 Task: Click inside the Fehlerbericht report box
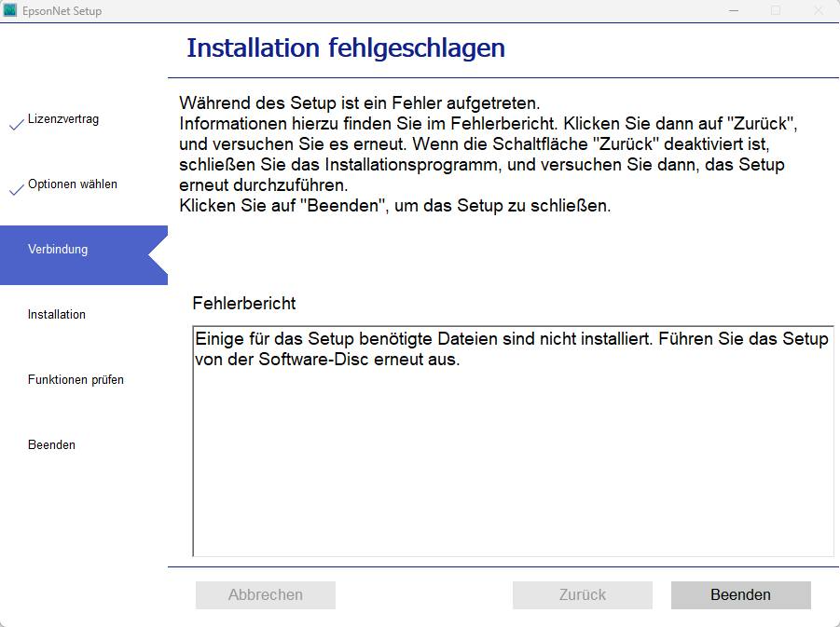511,438
